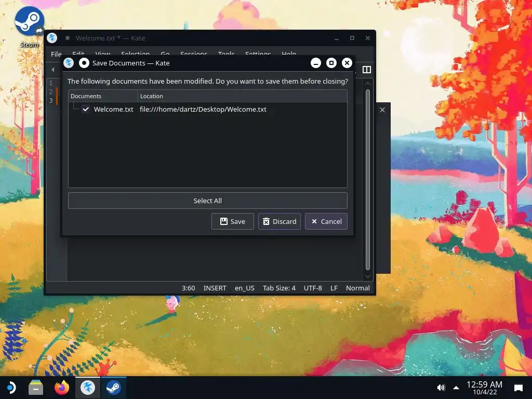Open the Tools menu in Kate

(227, 54)
